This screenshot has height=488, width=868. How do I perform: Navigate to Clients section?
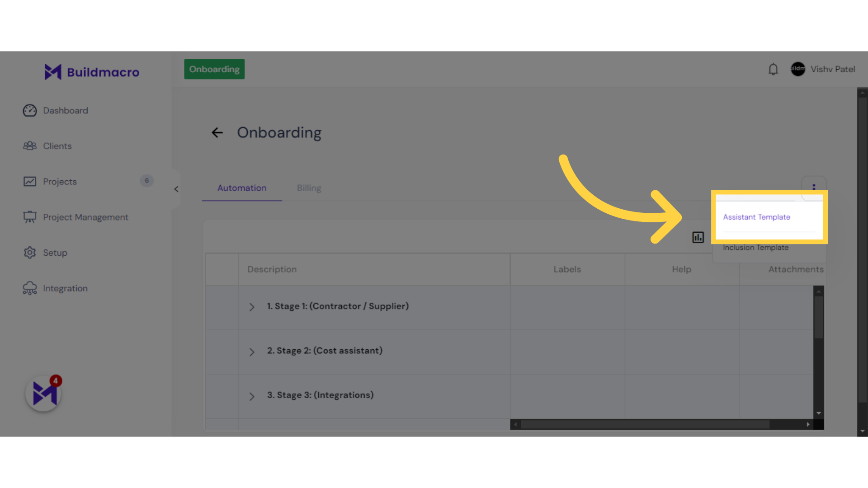(57, 146)
